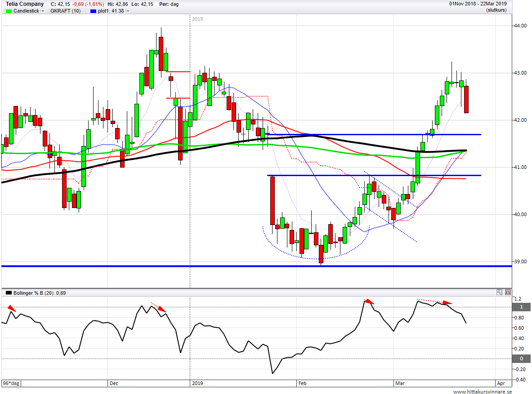Click the Apr label on time axis
This screenshot has width=532, height=394.
point(501,383)
